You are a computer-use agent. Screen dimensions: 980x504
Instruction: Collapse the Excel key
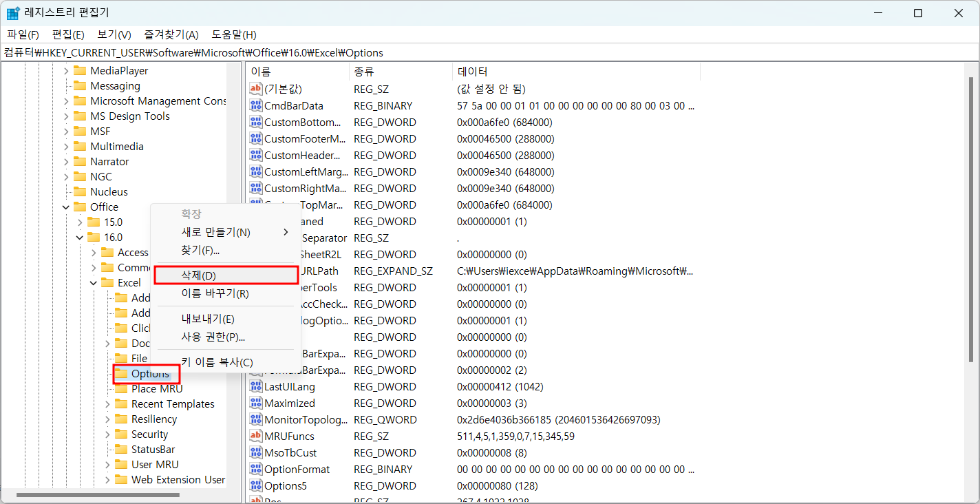[x=94, y=283]
